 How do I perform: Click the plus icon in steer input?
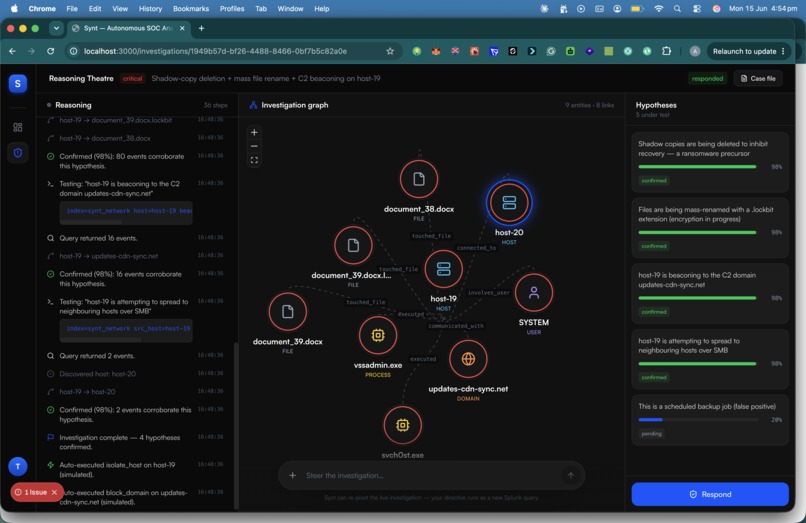[x=292, y=475]
